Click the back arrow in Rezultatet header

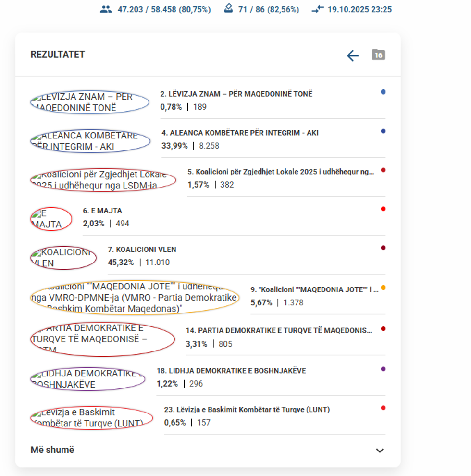[353, 56]
